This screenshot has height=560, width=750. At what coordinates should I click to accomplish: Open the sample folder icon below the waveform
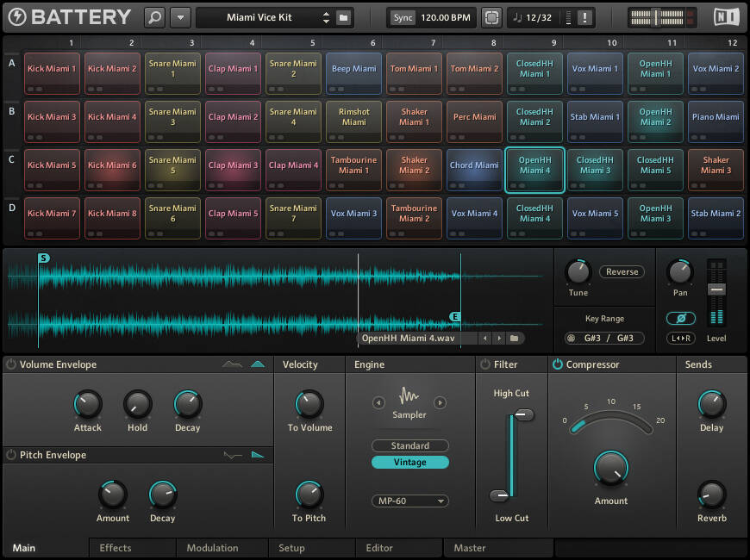(512, 339)
